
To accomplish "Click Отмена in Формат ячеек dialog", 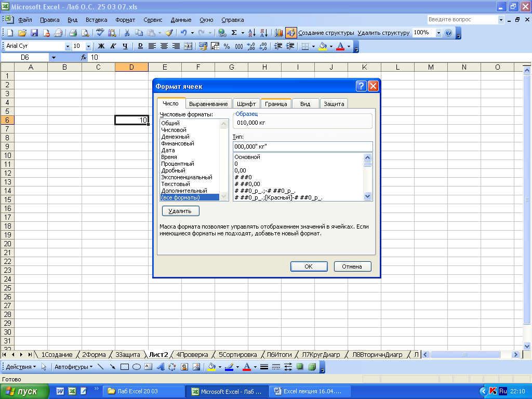I will click(x=352, y=267).
